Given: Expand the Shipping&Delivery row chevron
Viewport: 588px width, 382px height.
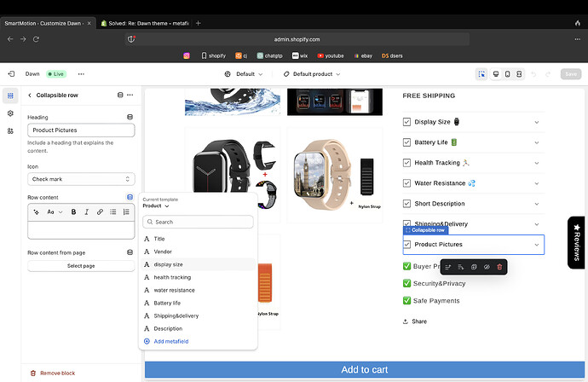Looking at the screenshot, I should click(537, 224).
